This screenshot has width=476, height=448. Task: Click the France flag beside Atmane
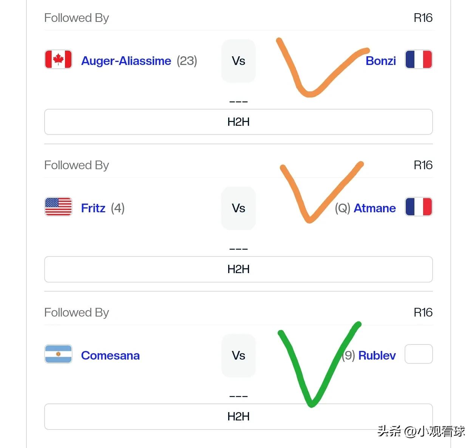pos(419,207)
